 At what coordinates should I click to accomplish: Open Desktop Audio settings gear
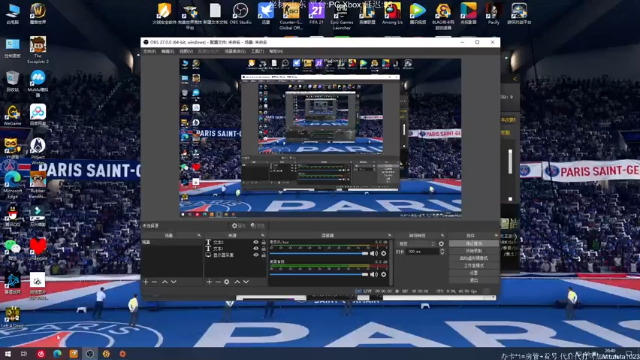[x=384, y=274]
